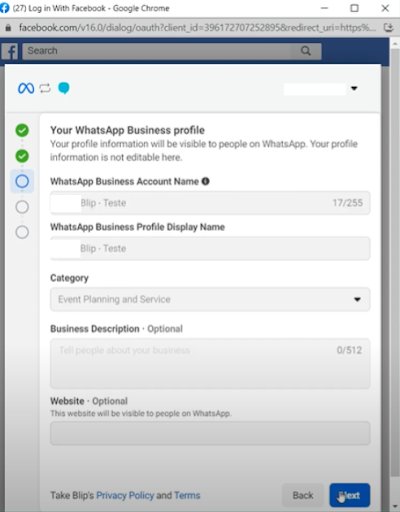Screen dimensions: 400x512
Task: Click info icon beside Business Account Name
Action: point(206,181)
